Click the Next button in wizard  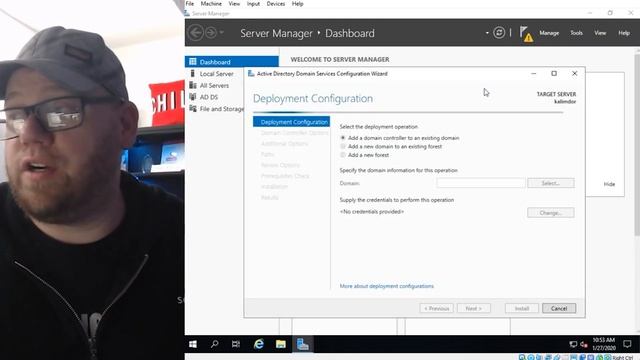(473, 308)
